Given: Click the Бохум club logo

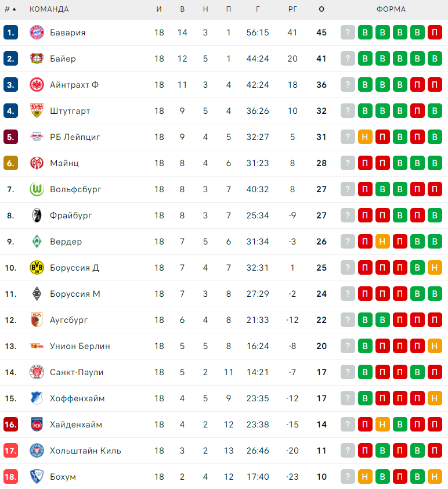Looking at the screenshot, I should click(x=37, y=477).
